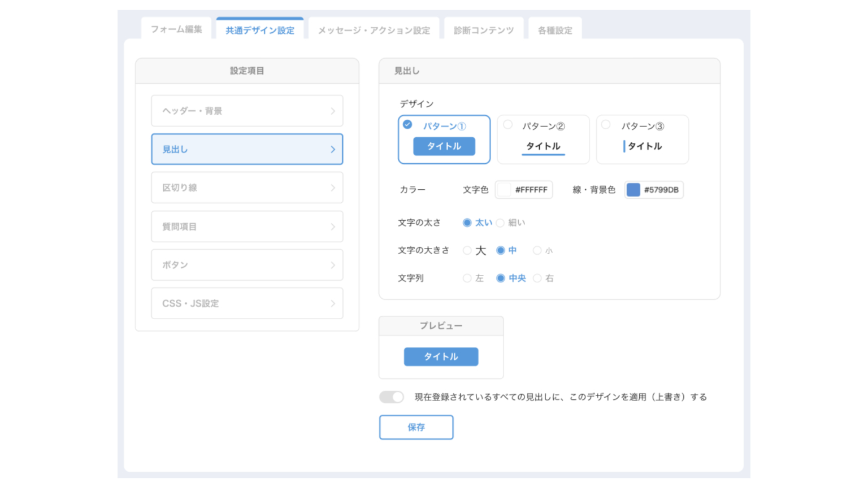Click the blue タイトル sample in パターン①
This screenshot has height=488, width=868.
(444, 146)
